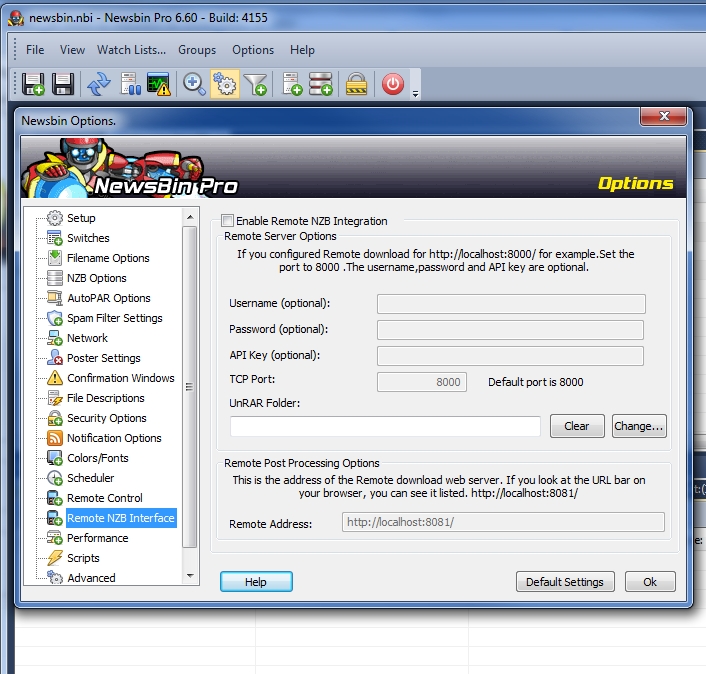The height and width of the screenshot is (674, 706).
Task: Click options tree scrollbar up arrow
Action: pyautogui.click(x=190, y=217)
